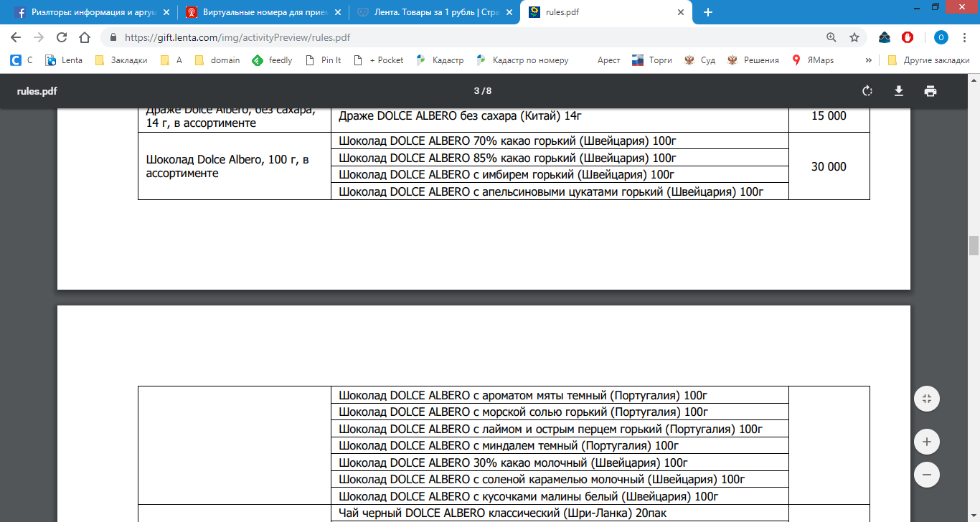Click the 3 / 8 page number indicator

click(x=482, y=91)
